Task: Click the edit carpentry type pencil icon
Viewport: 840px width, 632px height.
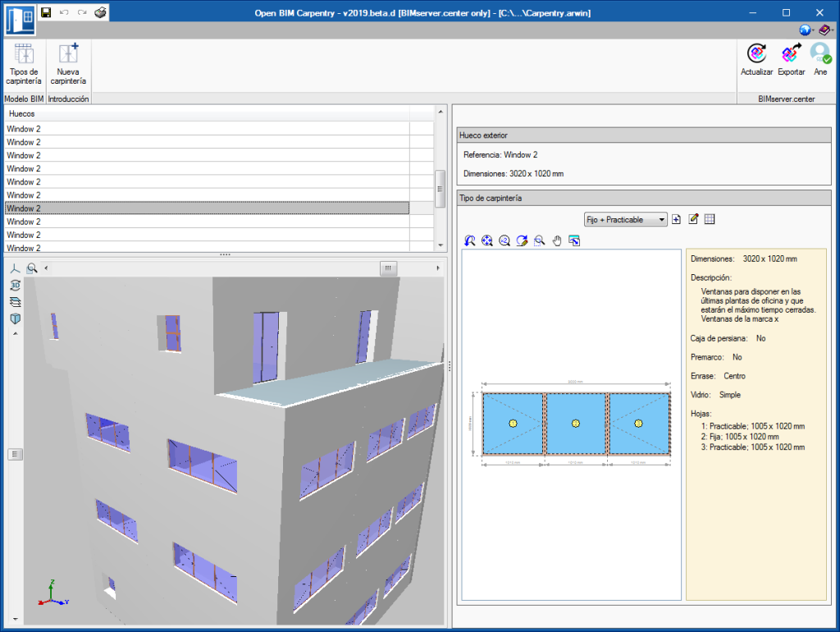Action: point(693,219)
